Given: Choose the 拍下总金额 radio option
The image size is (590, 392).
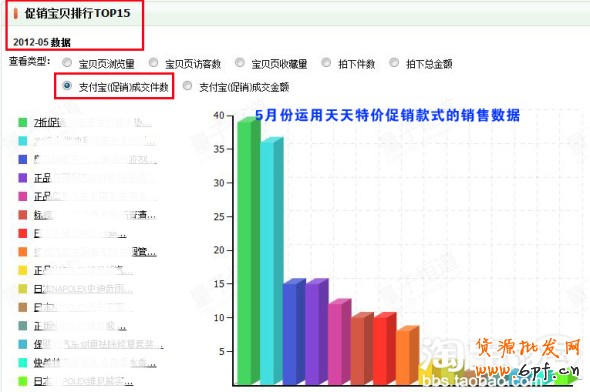Looking at the screenshot, I should click(394, 62).
